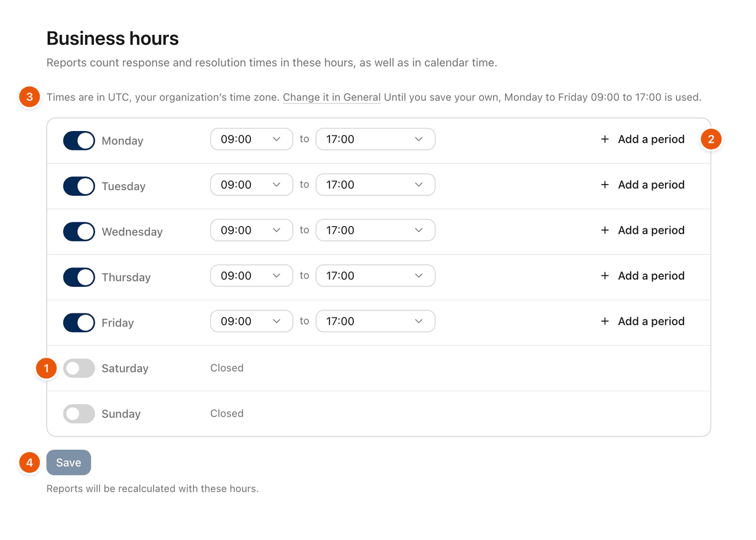This screenshot has width=756, height=540.
Task: Open Thursday's 09:00 start time dropdown
Action: point(252,276)
